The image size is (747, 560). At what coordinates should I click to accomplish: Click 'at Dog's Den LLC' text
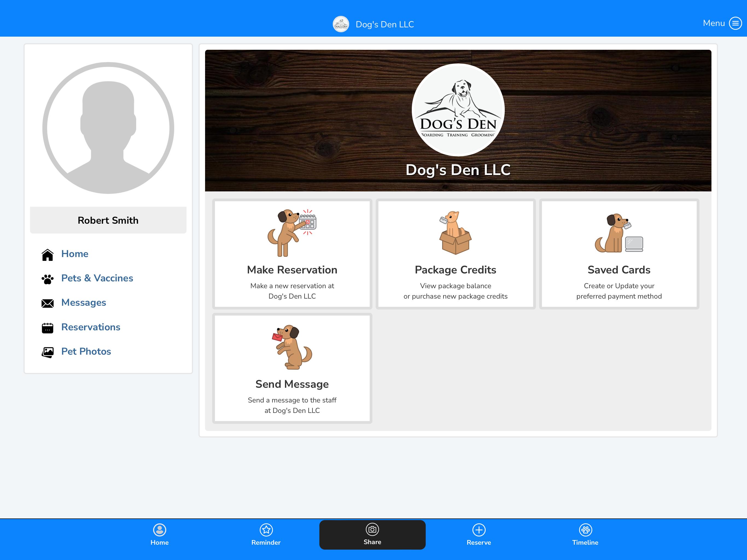[x=292, y=410]
